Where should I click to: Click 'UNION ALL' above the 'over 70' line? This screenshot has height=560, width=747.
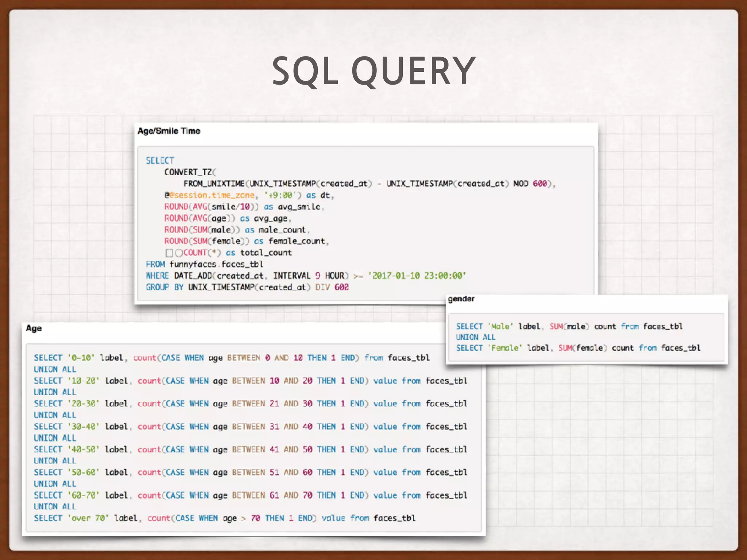pyautogui.click(x=55, y=507)
